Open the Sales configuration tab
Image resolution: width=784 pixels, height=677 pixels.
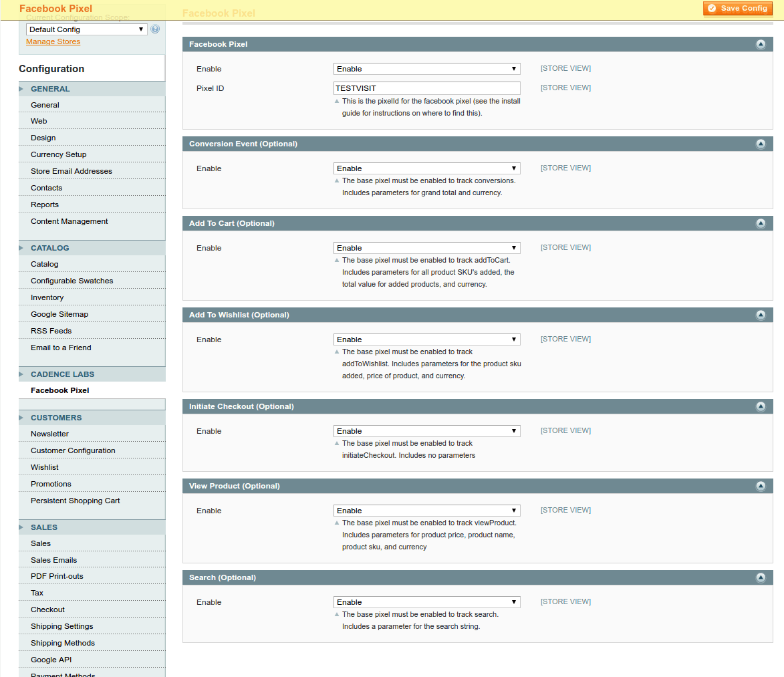pyautogui.click(x=92, y=543)
